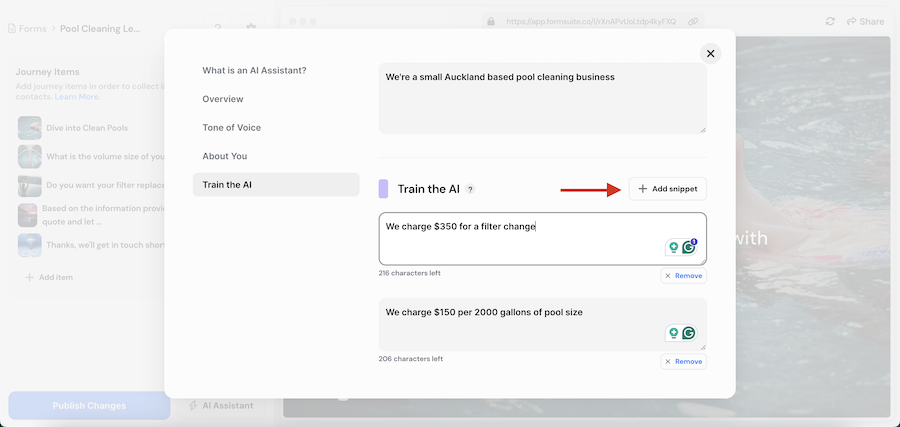The width and height of the screenshot is (900, 427).
Task: Click the copy link icon beside the URL
Action: tap(693, 21)
